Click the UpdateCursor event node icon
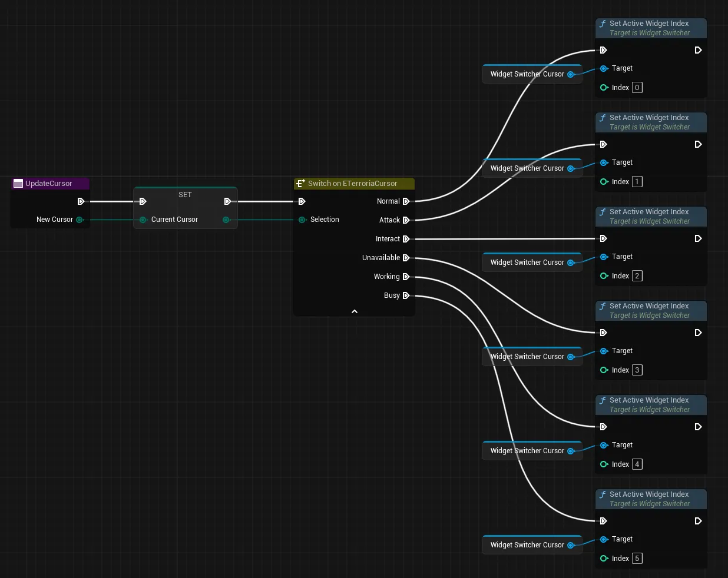 click(18, 184)
